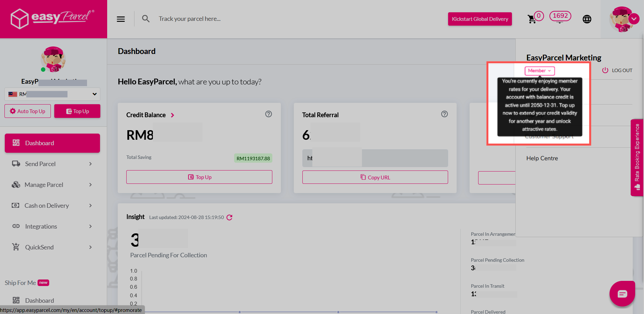This screenshot has width=644, height=314.
Task: Click the Integrations link icon
Action: coord(16,226)
